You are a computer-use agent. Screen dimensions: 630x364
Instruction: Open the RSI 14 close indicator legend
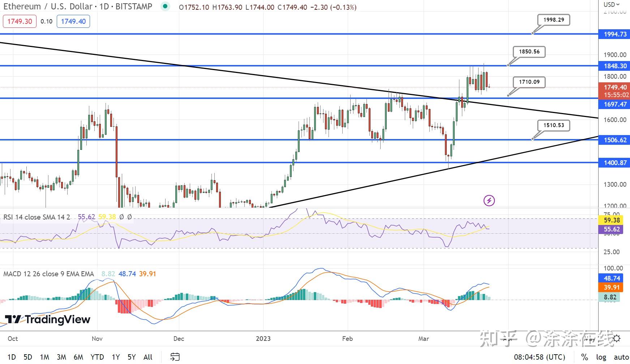[37, 217]
